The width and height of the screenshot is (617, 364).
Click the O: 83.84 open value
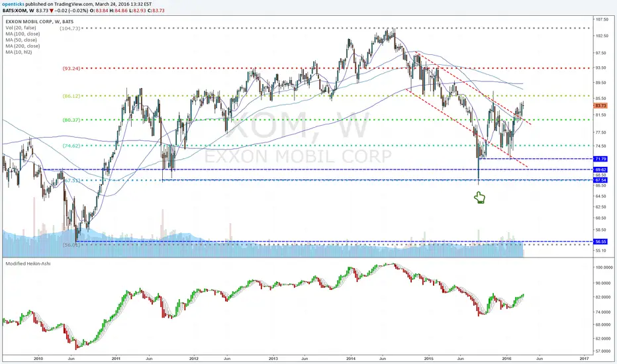point(98,11)
